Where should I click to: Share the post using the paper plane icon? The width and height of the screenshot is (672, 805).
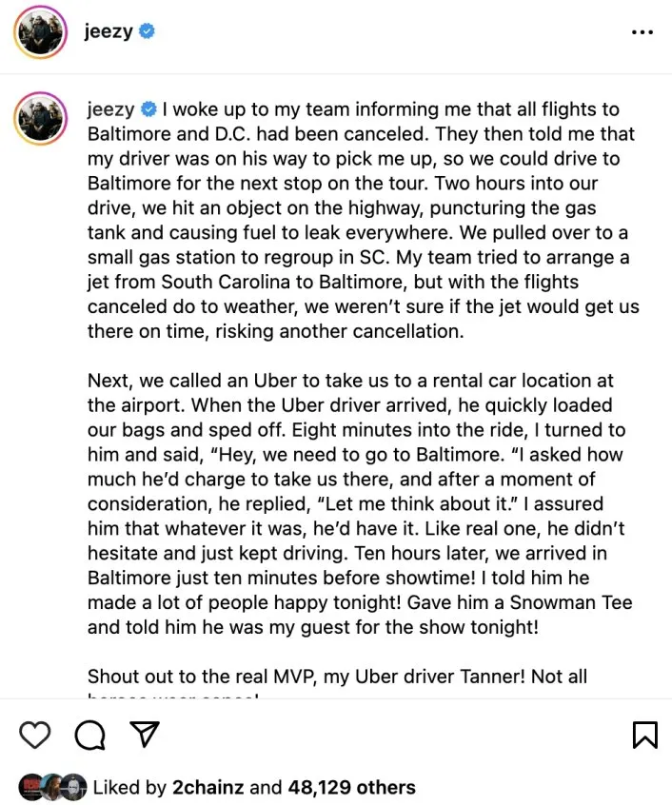[x=143, y=735]
